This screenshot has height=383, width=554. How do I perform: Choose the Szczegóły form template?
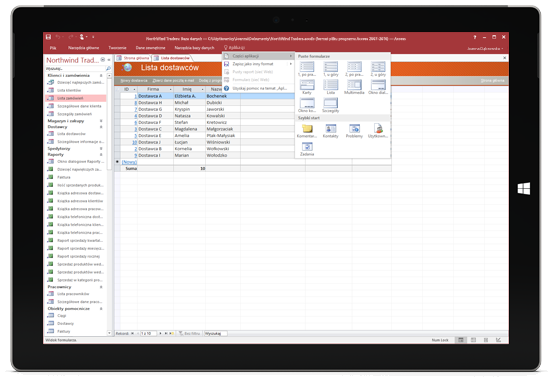point(331,105)
